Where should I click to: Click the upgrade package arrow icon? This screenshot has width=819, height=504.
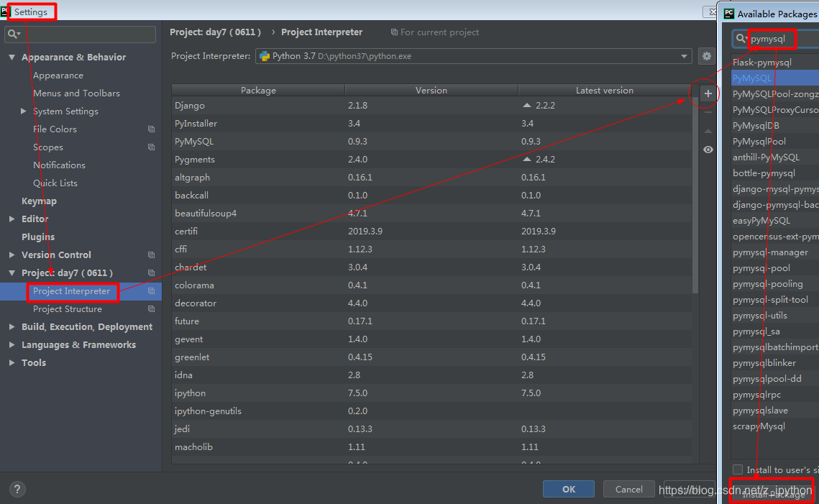pos(708,131)
